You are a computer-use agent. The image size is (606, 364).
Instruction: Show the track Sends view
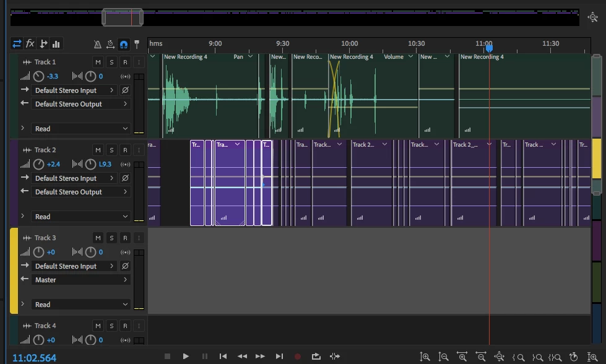point(43,44)
